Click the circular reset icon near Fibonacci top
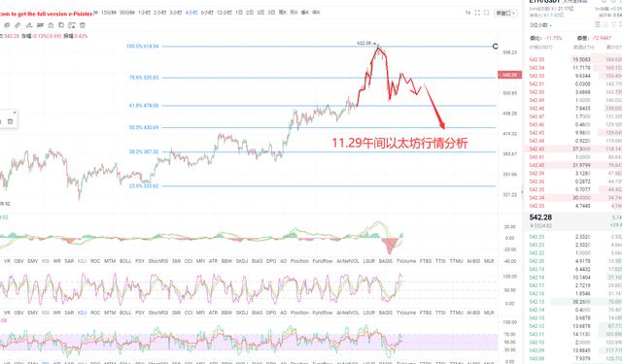Screen dimensions: 622x364 click(495, 47)
